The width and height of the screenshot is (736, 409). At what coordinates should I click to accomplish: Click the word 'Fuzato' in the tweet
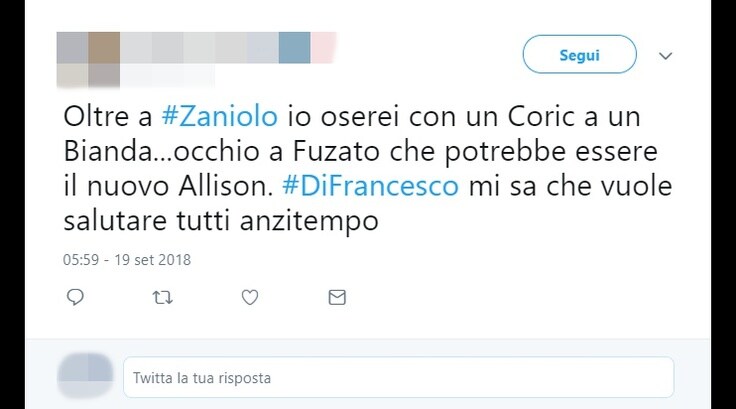(337, 151)
